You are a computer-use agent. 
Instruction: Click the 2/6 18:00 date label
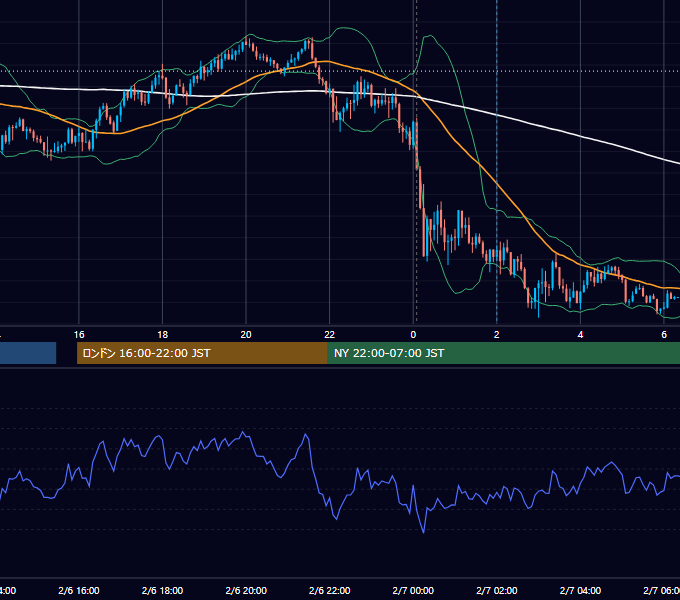click(x=163, y=590)
